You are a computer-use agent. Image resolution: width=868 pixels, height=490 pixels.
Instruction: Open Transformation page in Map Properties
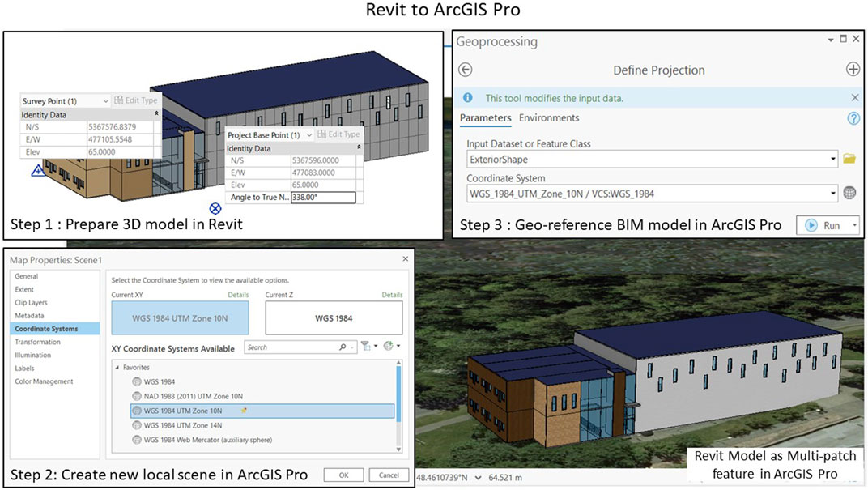point(37,342)
